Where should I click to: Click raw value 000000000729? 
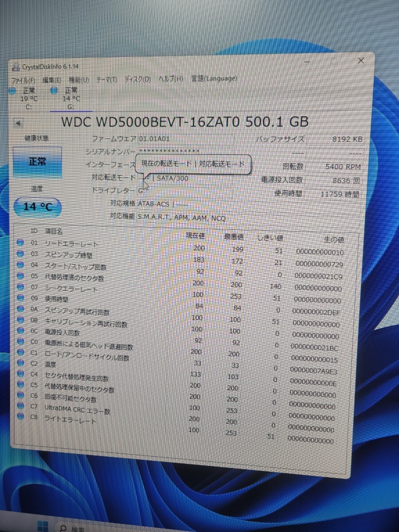319,264
